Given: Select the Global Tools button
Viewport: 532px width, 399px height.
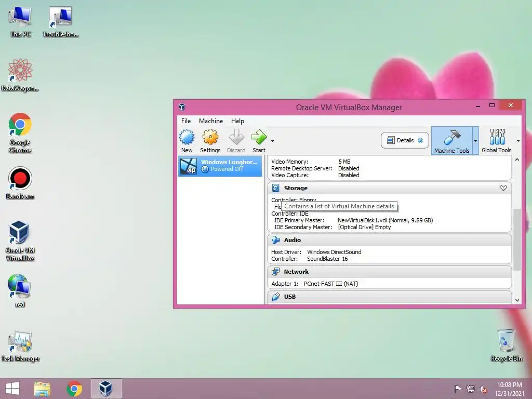Looking at the screenshot, I should [496, 140].
